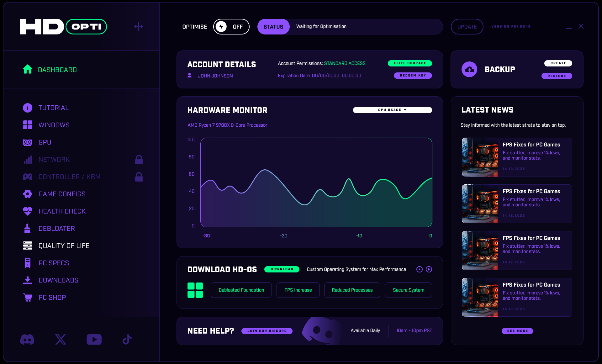Click the Discord icon in the sidebar footer
This screenshot has height=364, width=602.
click(27, 339)
